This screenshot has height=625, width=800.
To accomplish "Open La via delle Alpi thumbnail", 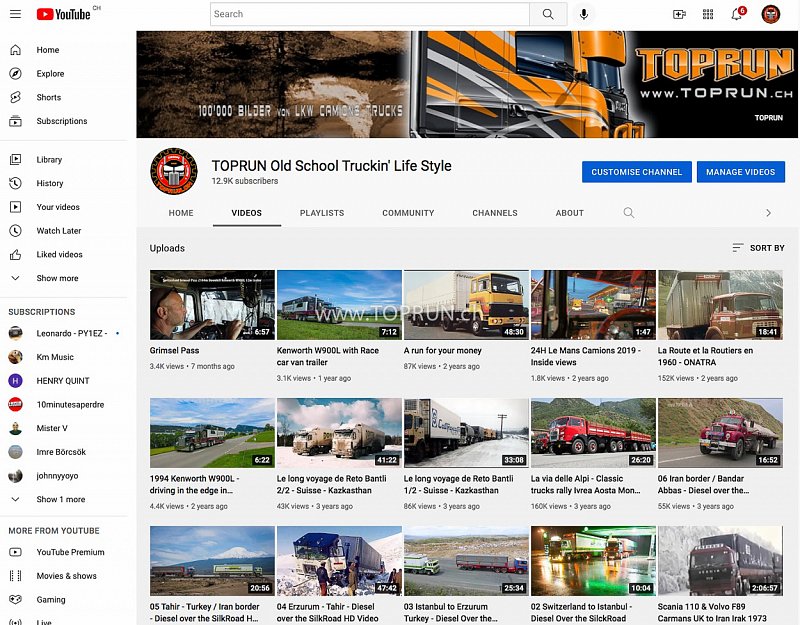I will (x=593, y=433).
